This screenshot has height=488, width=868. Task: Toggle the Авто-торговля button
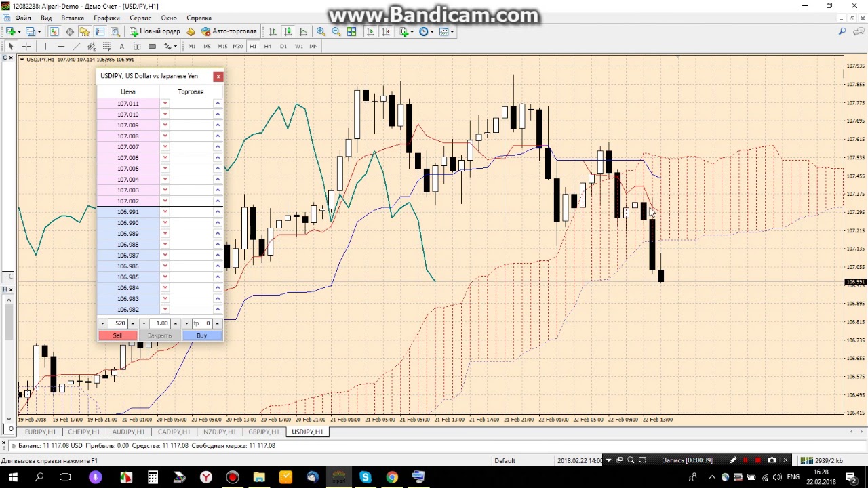coord(229,31)
